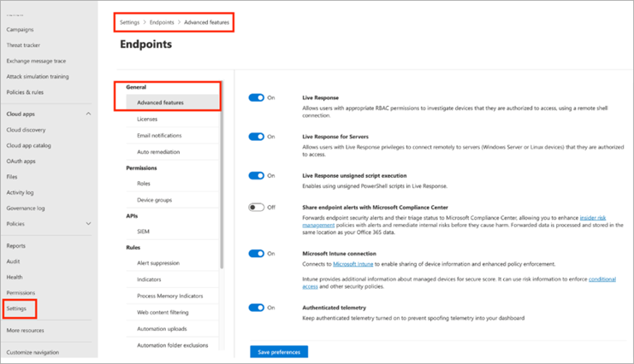Open Settings in the left navigation
634x364 pixels.
tap(16, 308)
